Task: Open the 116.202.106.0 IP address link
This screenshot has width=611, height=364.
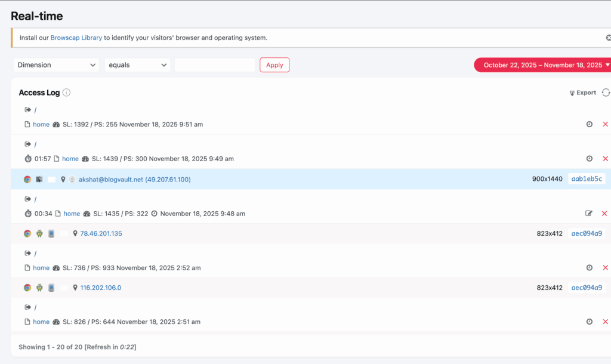Action: pos(100,288)
